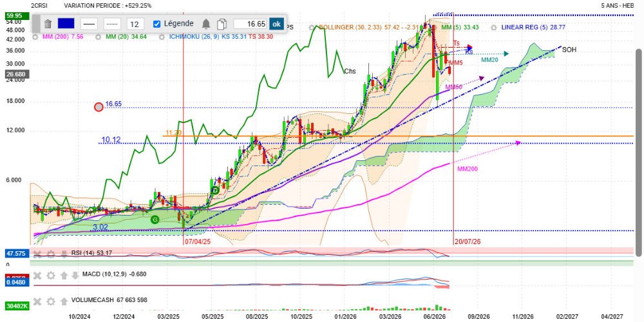Select the MM (20) 34.64 indicator label

[x=126, y=37]
